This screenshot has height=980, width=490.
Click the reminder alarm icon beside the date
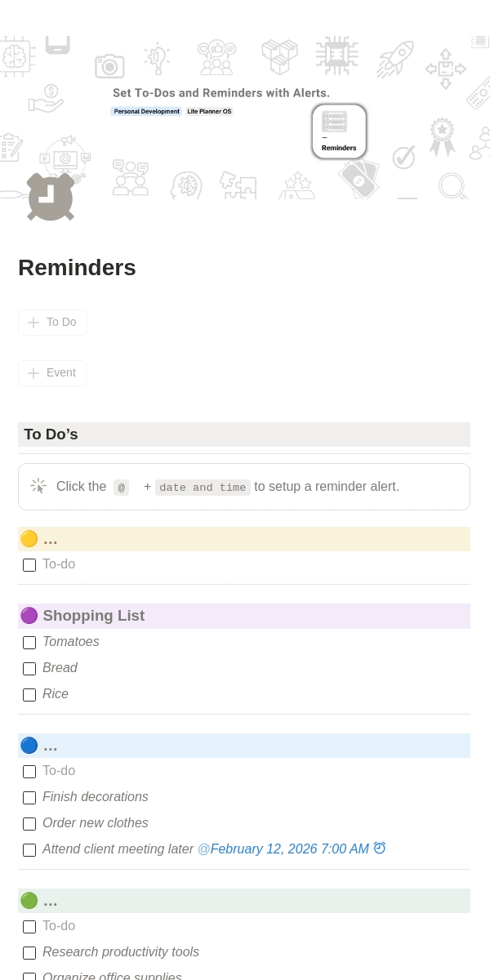tap(380, 849)
